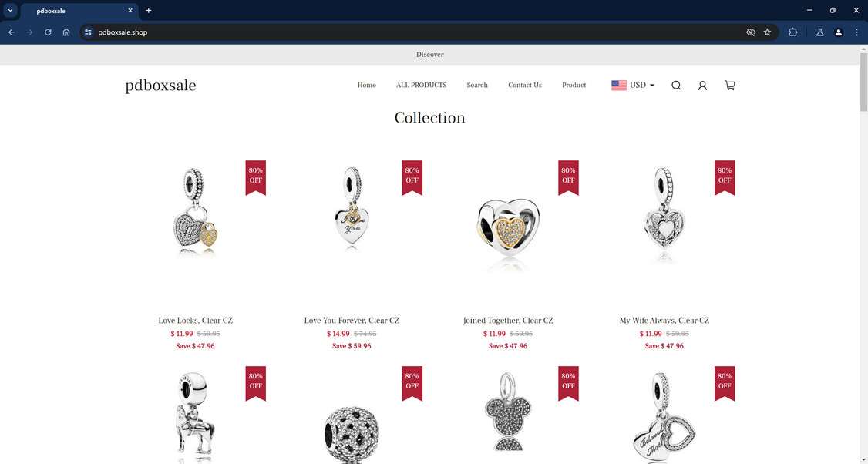The image size is (868, 464).
Task: Open the ALL PRODUCTS menu item
Action: coord(421,86)
